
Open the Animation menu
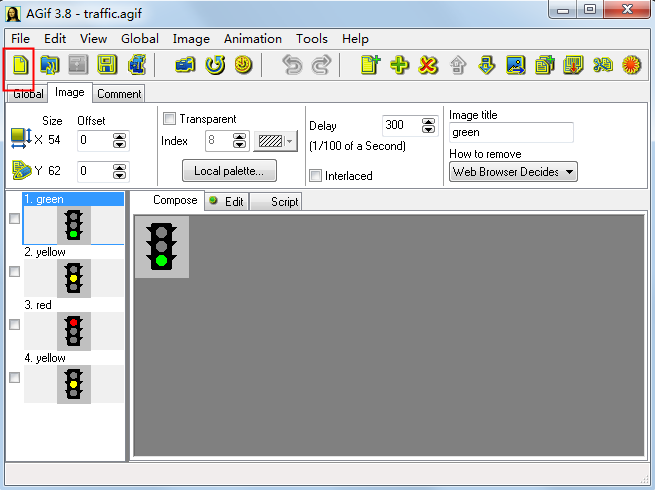point(253,39)
